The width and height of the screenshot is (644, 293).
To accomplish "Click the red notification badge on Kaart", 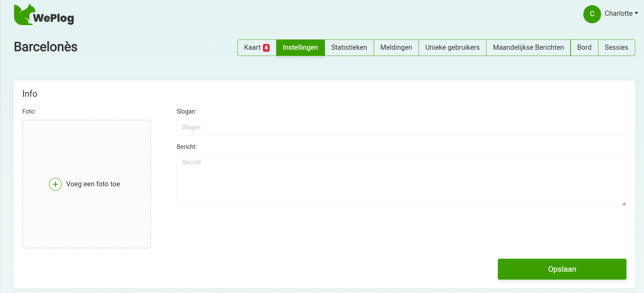I will pos(266,48).
